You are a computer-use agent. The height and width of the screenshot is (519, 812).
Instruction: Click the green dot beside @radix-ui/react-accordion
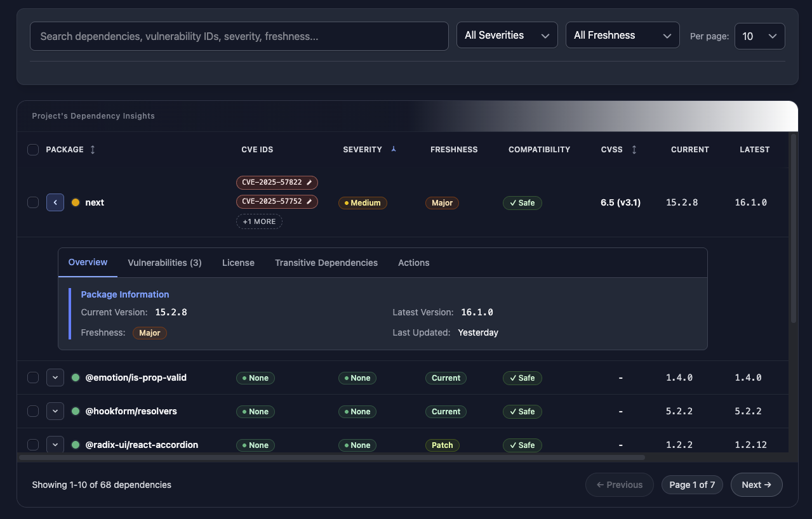pos(76,445)
